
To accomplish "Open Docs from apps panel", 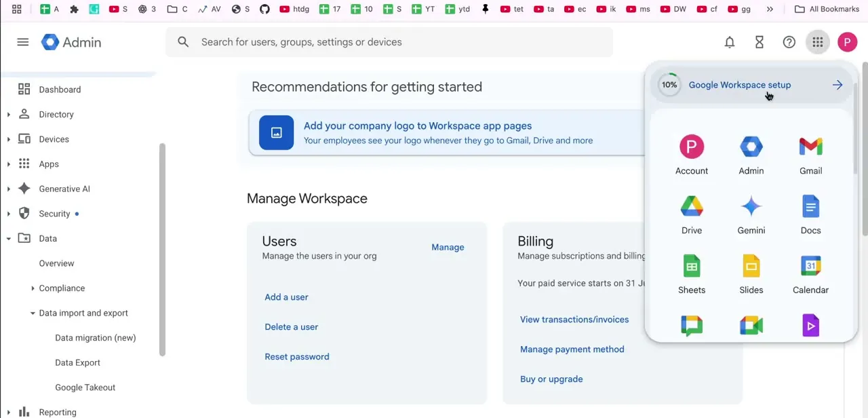I will (x=811, y=215).
